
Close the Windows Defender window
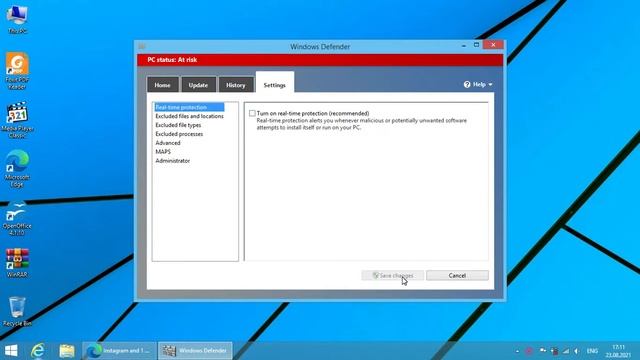pos(493,44)
